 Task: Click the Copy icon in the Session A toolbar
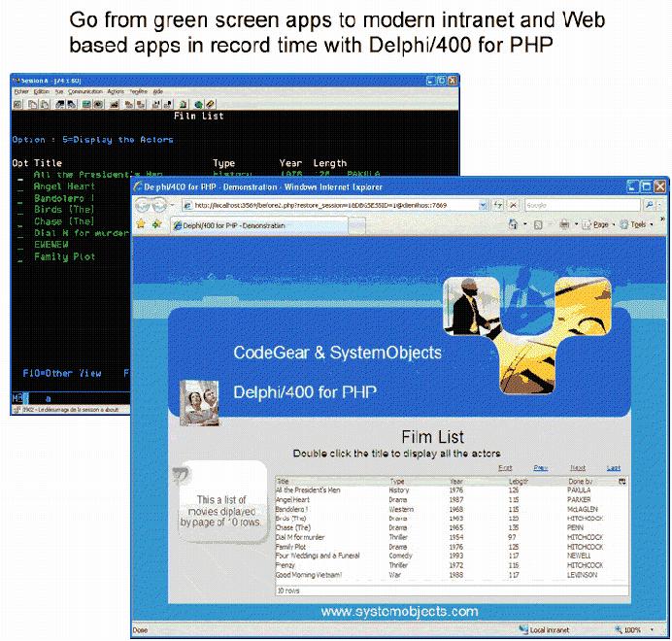click(33, 104)
